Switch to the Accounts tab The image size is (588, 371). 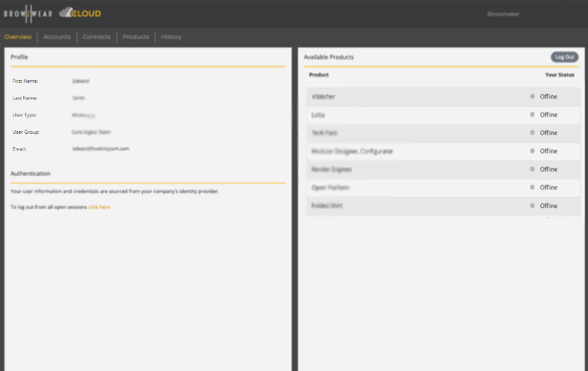click(57, 36)
